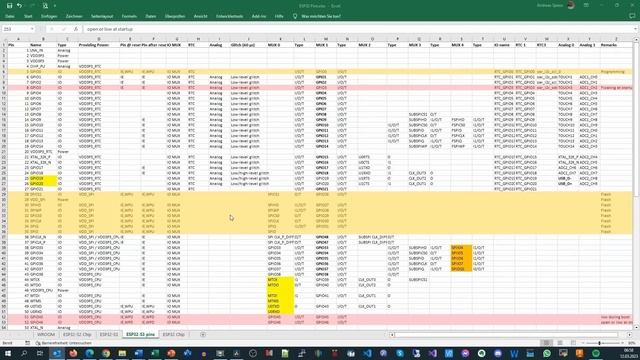Switch to the WROOM sheet tab
The height and width of the screenshot is (360, 640).
click(46, 334)
